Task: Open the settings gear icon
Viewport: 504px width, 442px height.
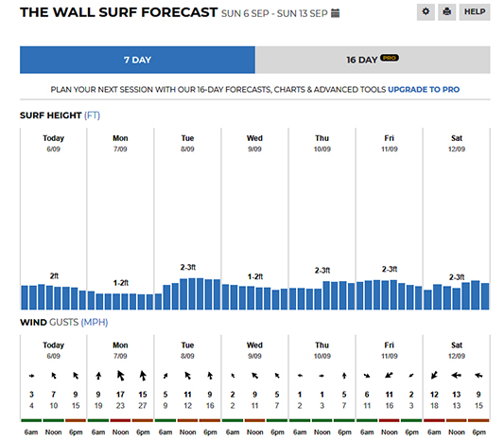Action: point(426,12)
